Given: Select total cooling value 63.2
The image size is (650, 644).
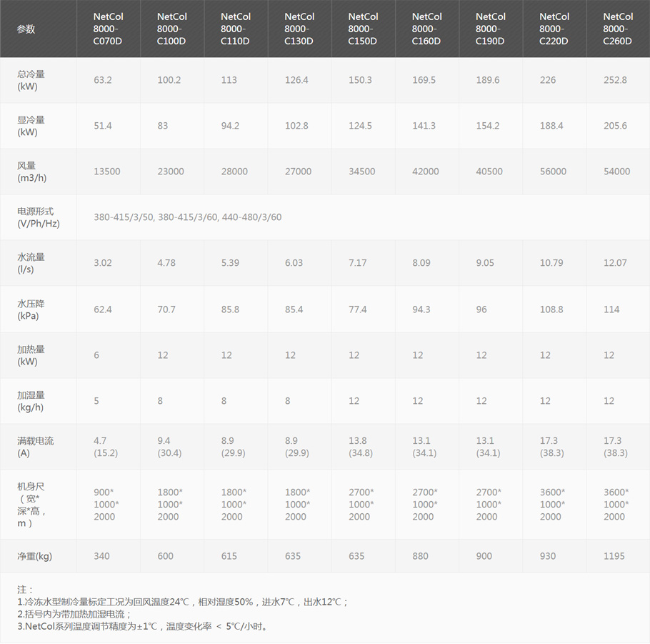Looking at the screenshot, I should tap(103, 80).
